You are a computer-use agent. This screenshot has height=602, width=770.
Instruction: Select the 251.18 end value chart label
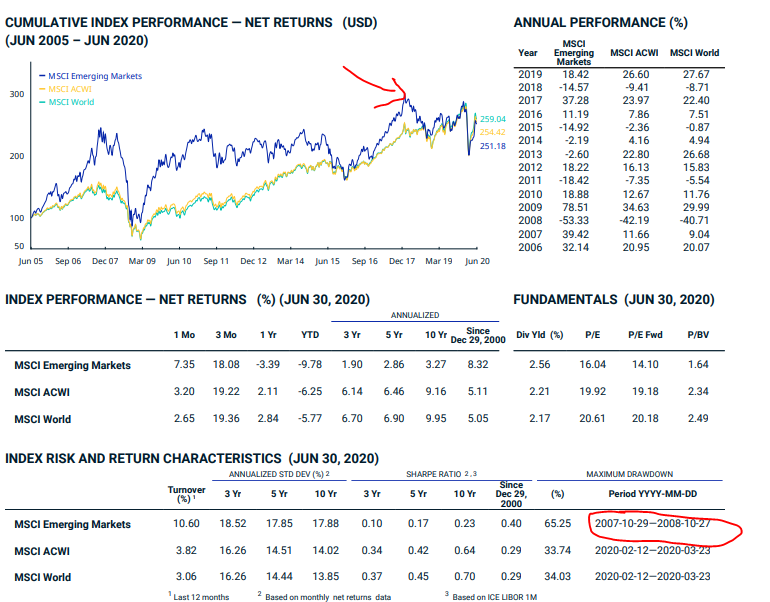493,146
